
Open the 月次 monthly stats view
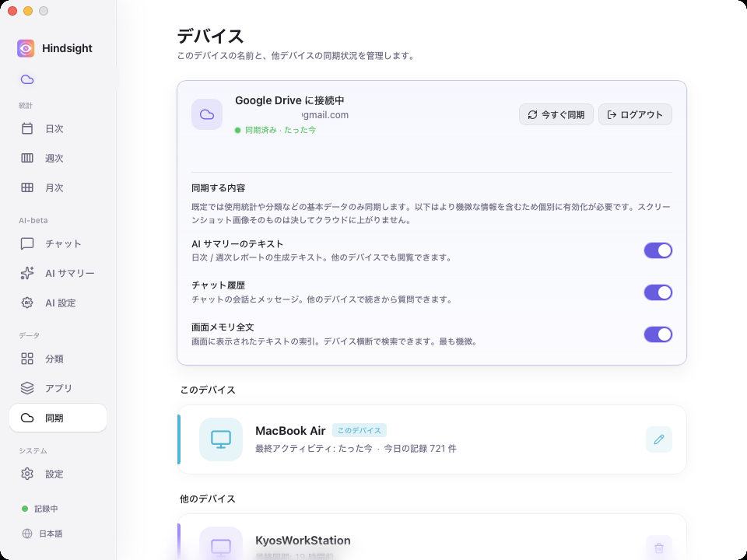[x=58, y=187]
